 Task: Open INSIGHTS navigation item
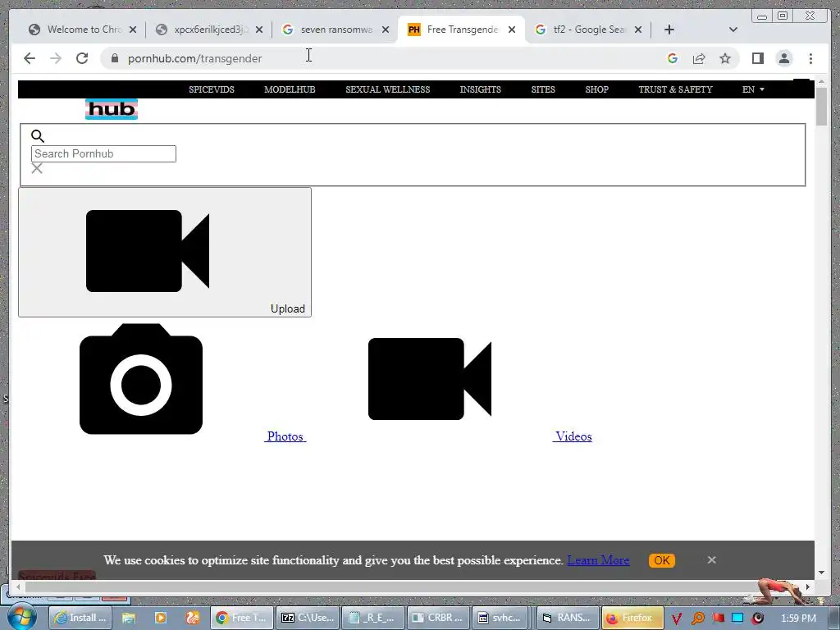[481, 89]
